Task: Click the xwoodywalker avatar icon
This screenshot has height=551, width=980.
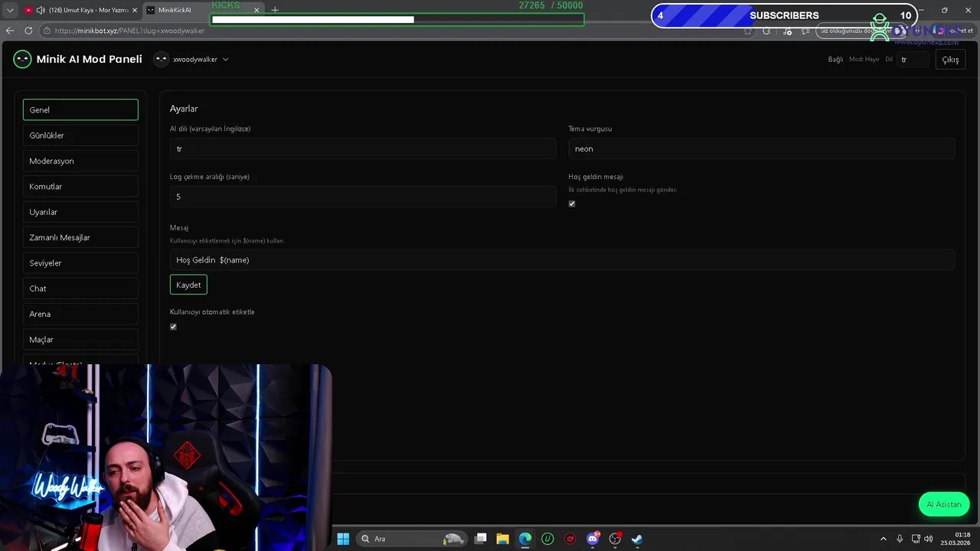Action: pos(161,59)
